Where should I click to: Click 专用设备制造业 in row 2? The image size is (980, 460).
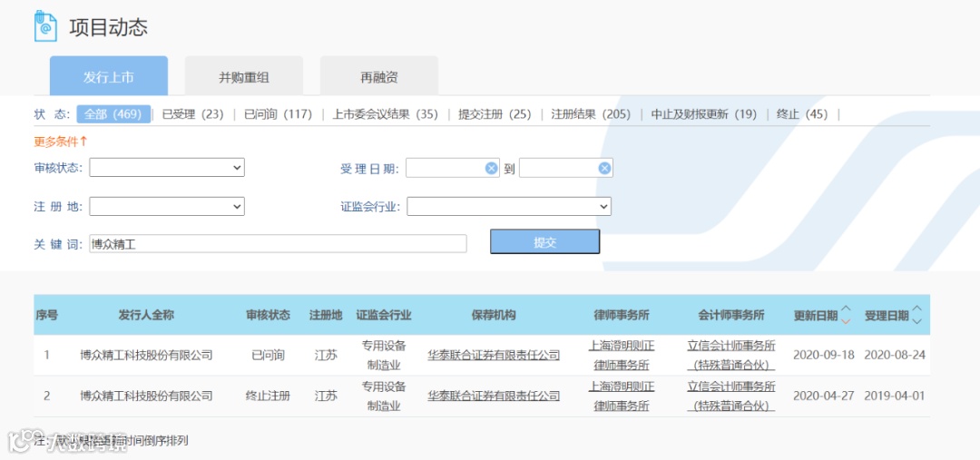(384, 396)
